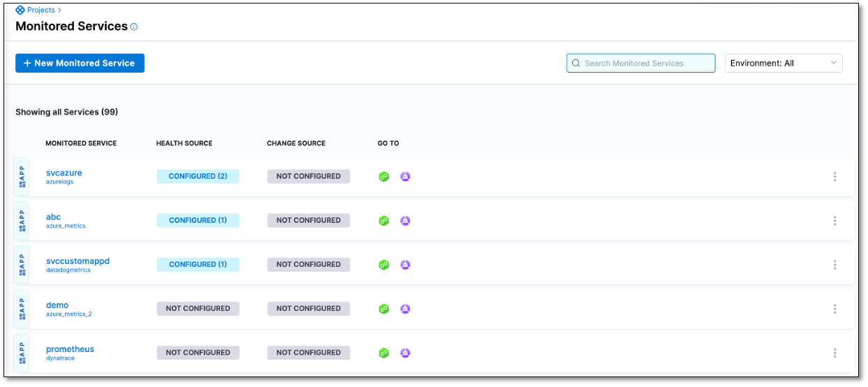
Task: Open the three-dot menu for the demo row
Action: coord(835,309)
